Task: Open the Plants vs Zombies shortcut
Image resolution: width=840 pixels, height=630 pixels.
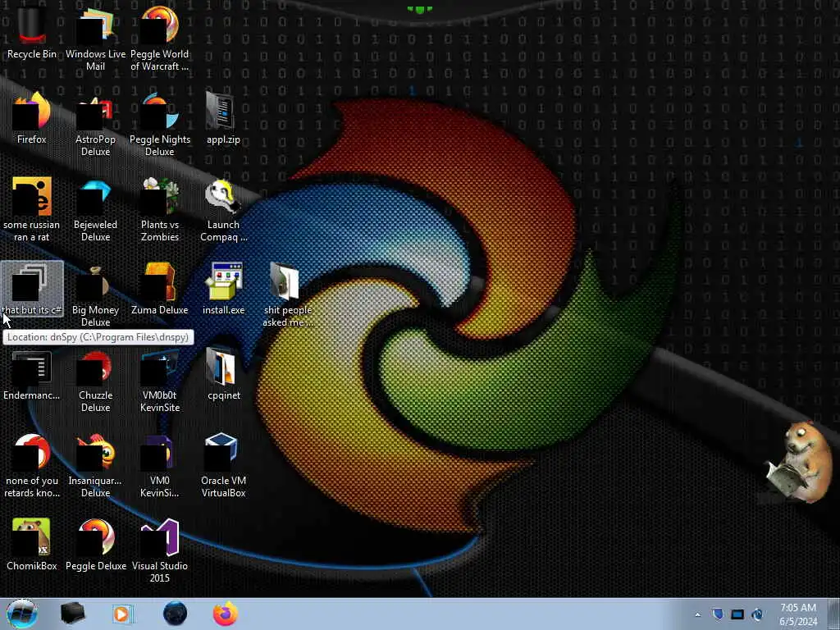Action: 160,209
